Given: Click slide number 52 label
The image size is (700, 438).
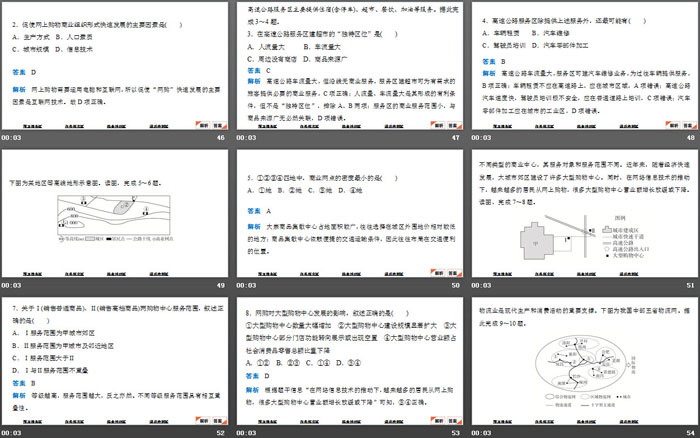Looking at the screenshot, I should coord(221,433).
